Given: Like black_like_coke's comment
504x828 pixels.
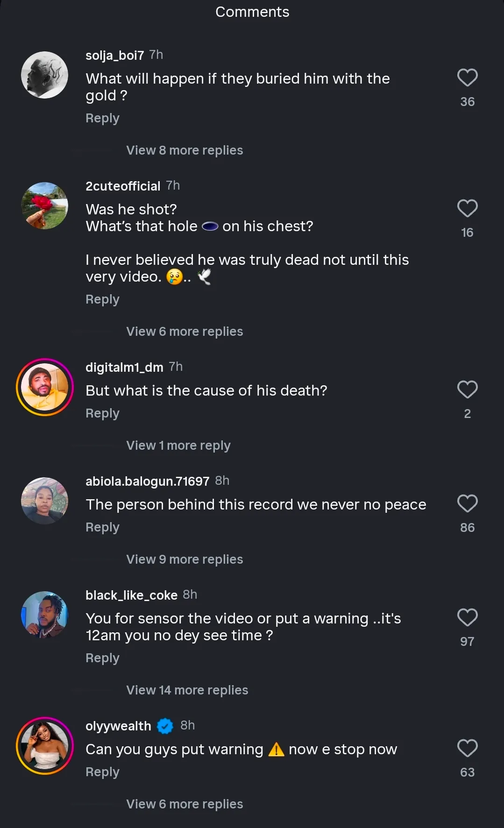Looking at the screenshot, I should point(467,618).
